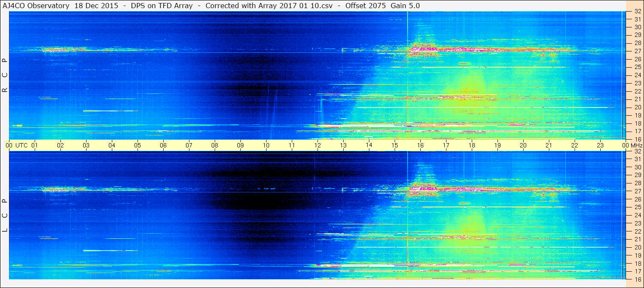Select the 14 hour marker on time axis
Image resolution: width=644 pixels, height=288 pixels.
tap(369, 145)
